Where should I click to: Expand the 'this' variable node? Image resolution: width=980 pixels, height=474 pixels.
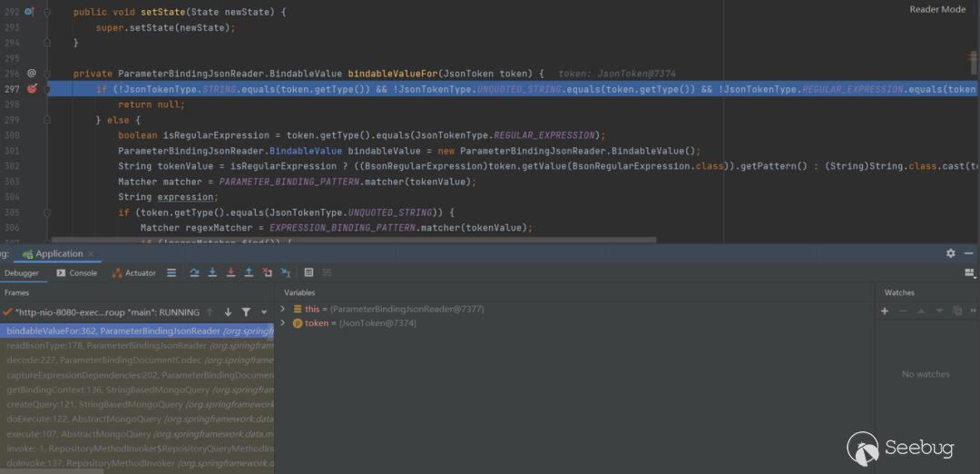[x=283, y=310]
